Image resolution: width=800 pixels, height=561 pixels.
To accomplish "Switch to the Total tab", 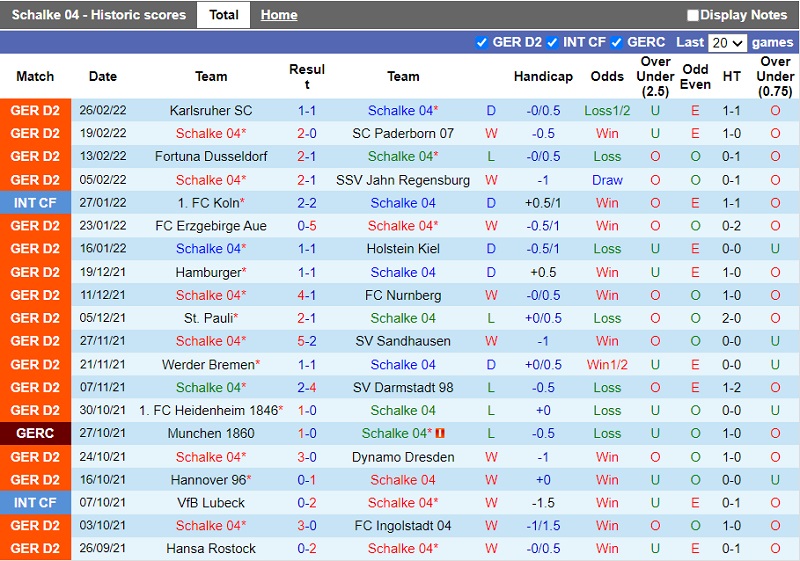I will [223, 15].
